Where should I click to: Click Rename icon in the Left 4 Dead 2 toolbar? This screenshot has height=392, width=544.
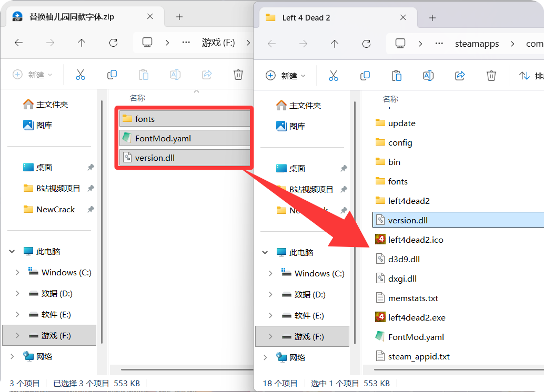pyautogui.click(x=428, y=76)
